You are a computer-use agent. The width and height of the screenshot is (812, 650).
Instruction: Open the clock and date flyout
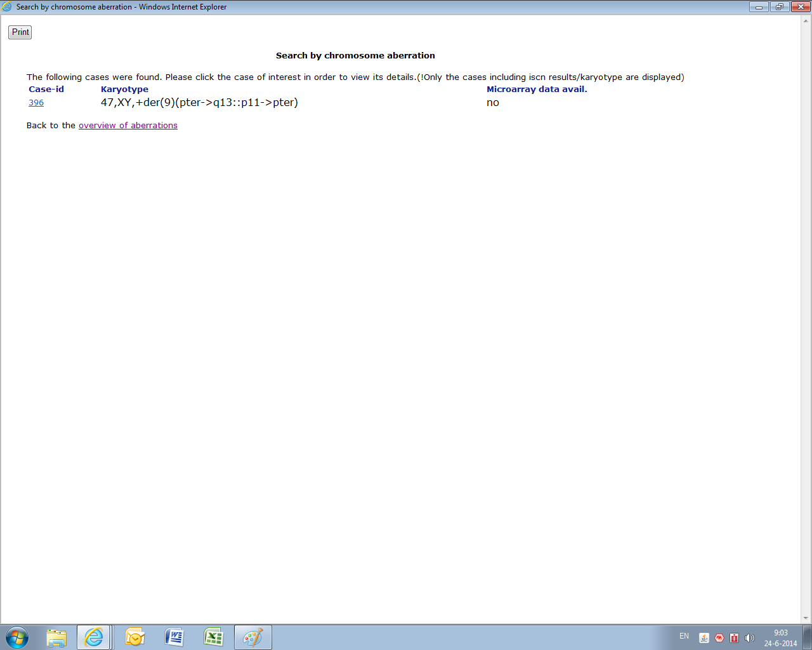pyautogui.click(x=780, y=637)
